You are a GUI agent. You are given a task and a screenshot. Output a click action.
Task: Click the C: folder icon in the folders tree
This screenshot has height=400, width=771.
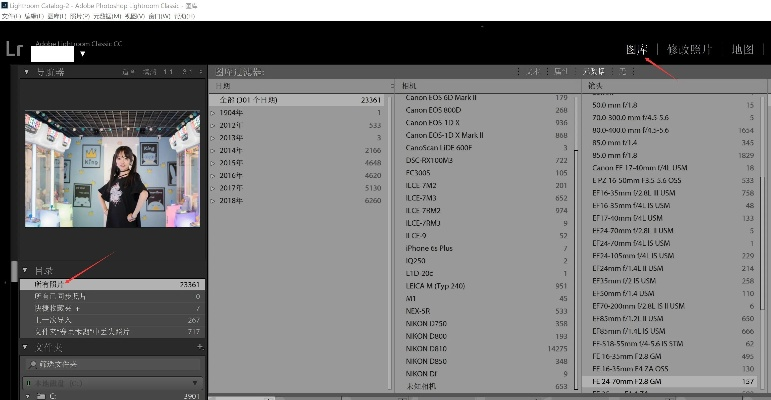[40, 396]
